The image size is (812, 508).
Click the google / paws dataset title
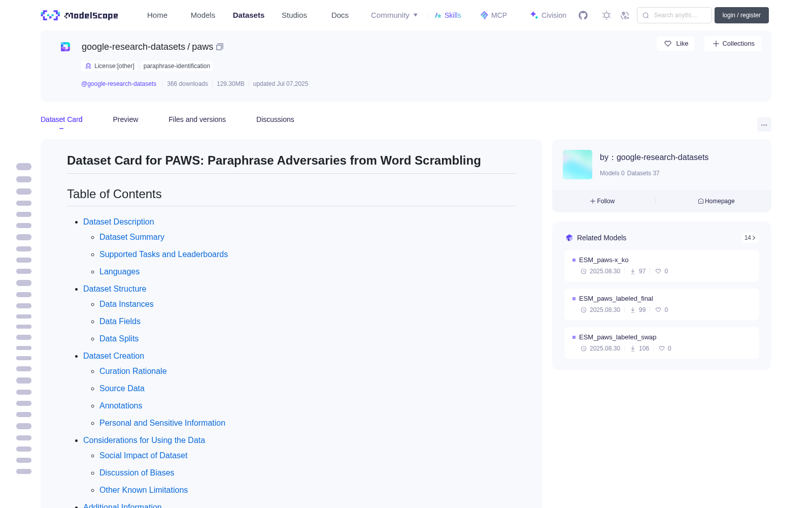pos(147,47)
